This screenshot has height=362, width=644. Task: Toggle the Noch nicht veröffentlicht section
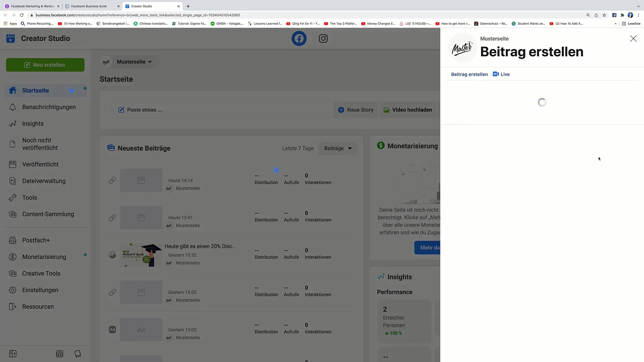(x=44, y=144)
